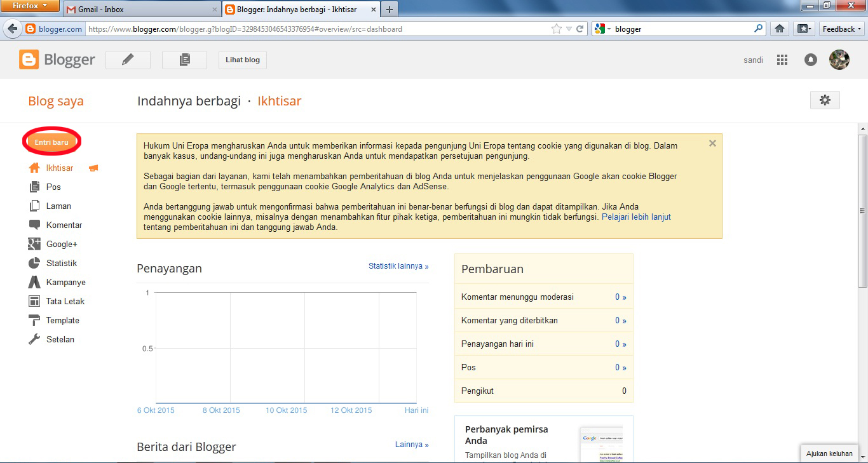Screen dimensions: 868x463
Task: Open Statistik in the sidebar
Action: [x=62, y=264]
